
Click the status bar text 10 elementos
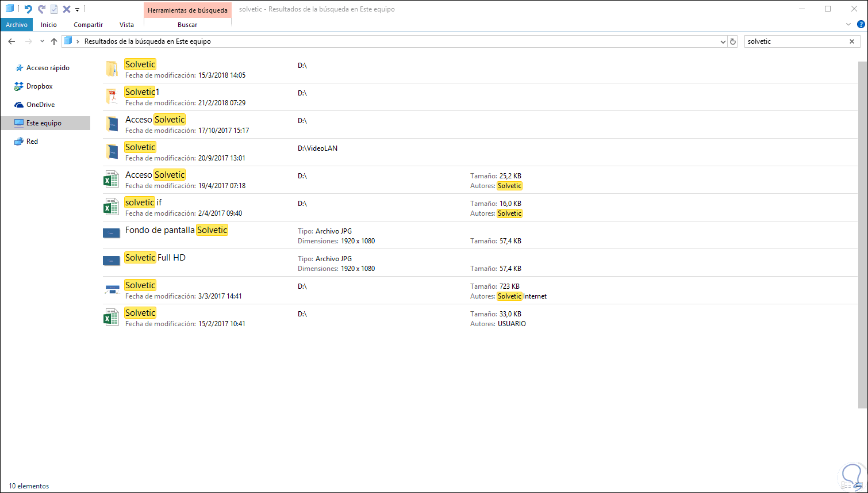(x=29, y=486)
